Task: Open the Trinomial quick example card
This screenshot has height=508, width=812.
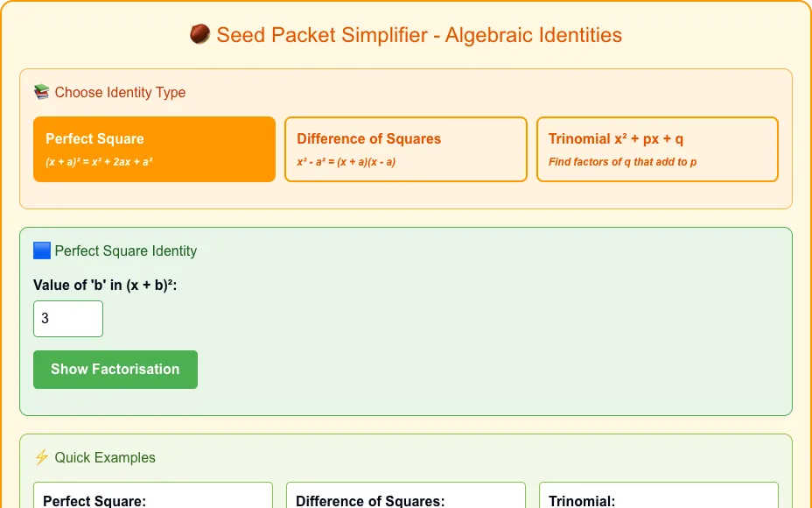Action: (659, 495)
